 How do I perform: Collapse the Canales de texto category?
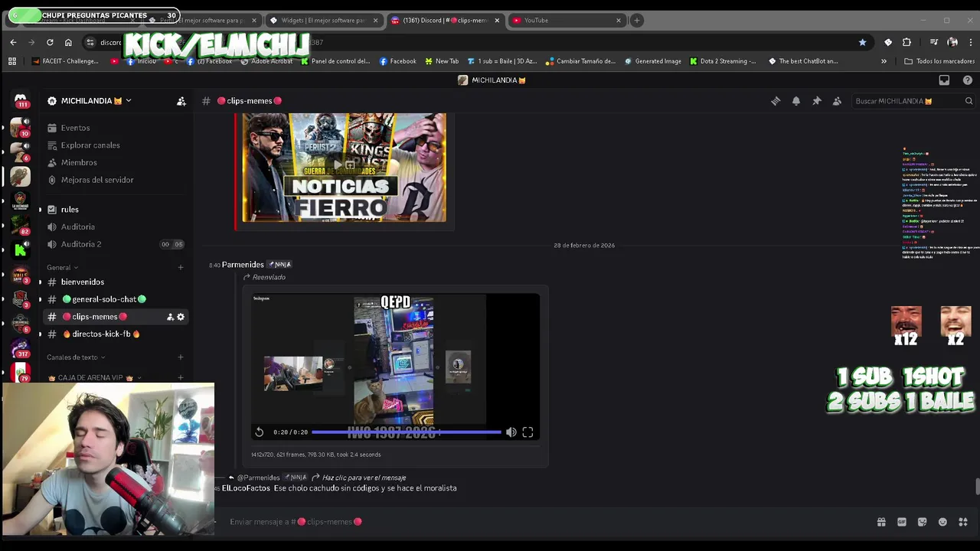pyautogui.click(x=76, y=357)
